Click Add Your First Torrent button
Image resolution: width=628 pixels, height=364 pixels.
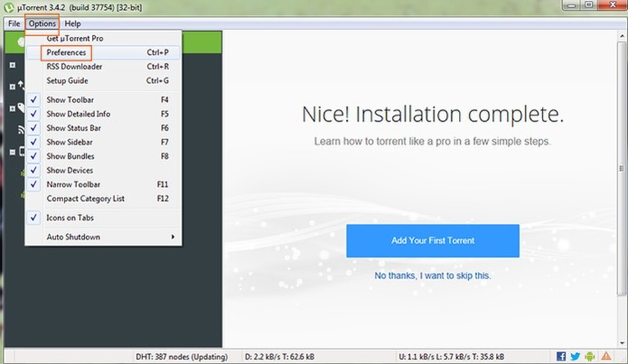coord(433,240)
